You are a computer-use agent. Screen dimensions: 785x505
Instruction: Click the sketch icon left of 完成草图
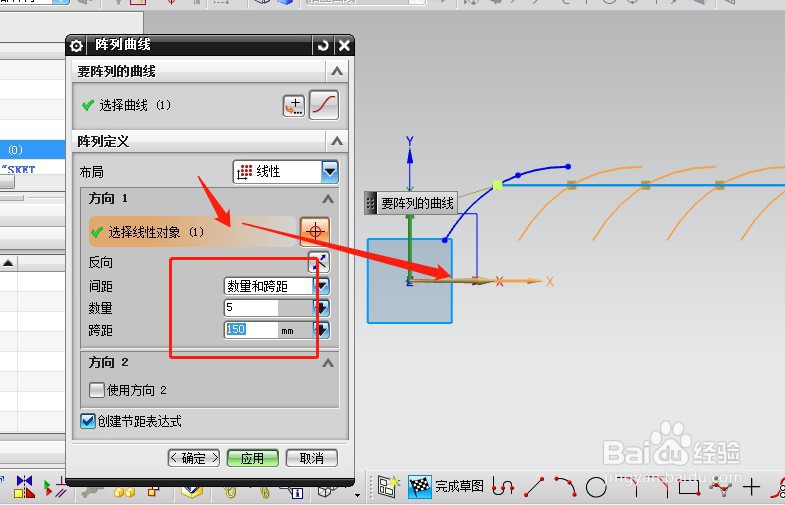[388, 486]
